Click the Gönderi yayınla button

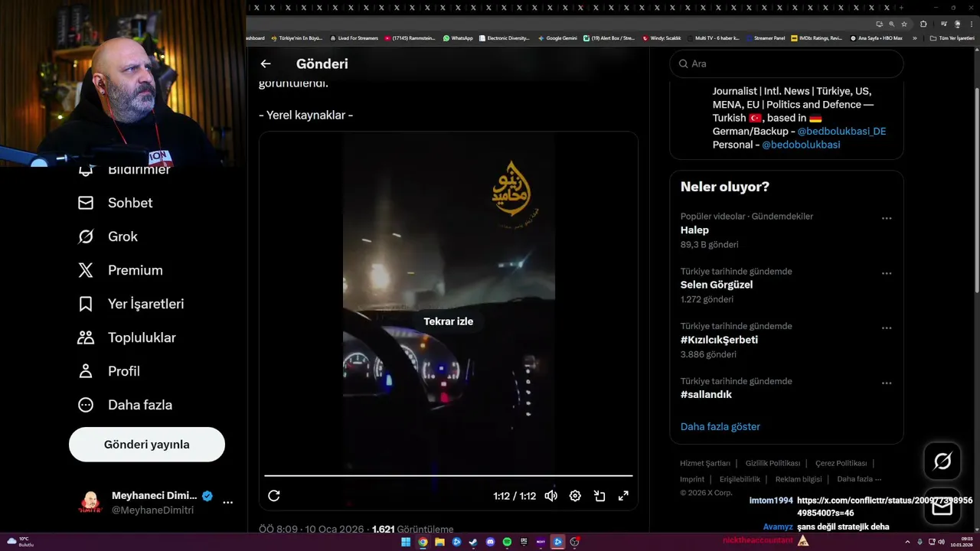click(147, 445)
